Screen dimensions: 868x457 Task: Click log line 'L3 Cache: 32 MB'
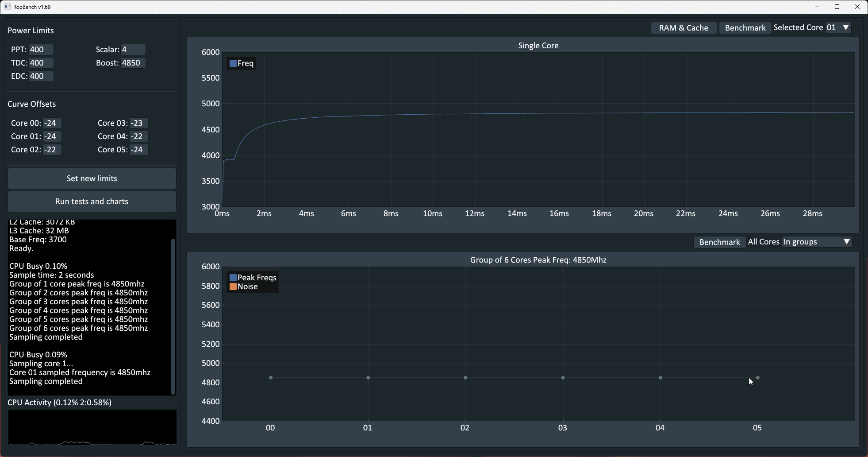tap(39, 231)
